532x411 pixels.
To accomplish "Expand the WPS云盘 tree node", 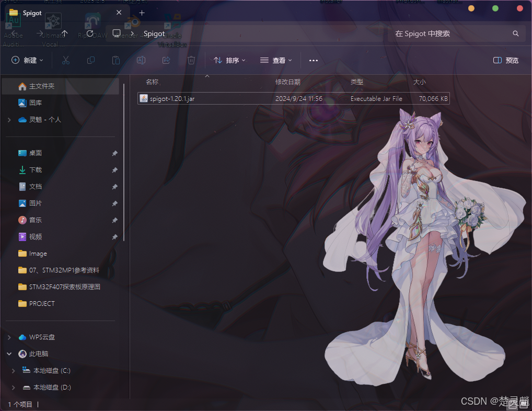I will pos(9,337).
